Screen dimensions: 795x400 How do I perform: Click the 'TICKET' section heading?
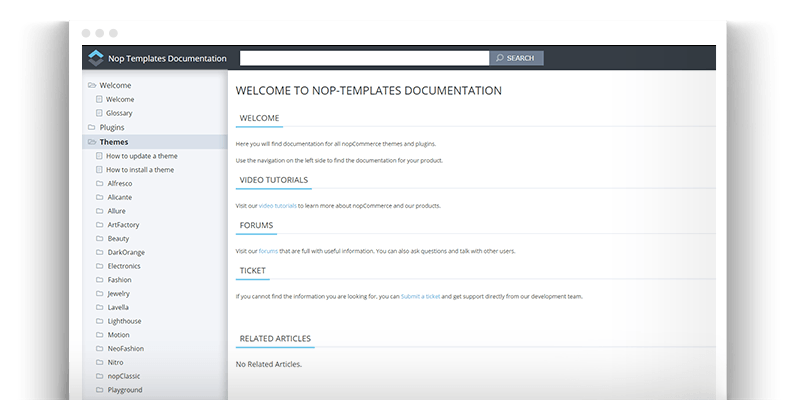pyautogui.click(x=252, y=270)
